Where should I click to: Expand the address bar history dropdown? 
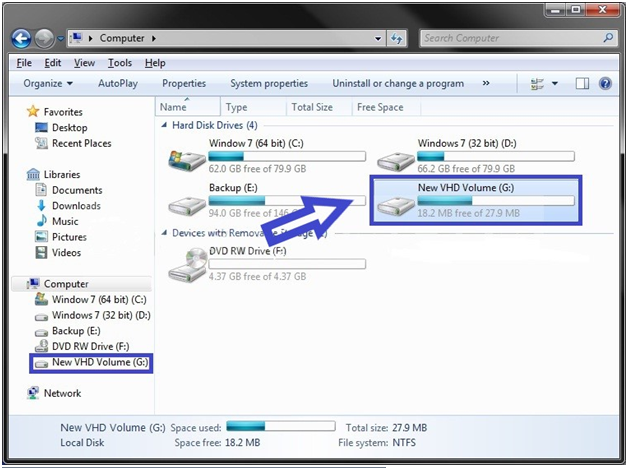click(378, 39)
